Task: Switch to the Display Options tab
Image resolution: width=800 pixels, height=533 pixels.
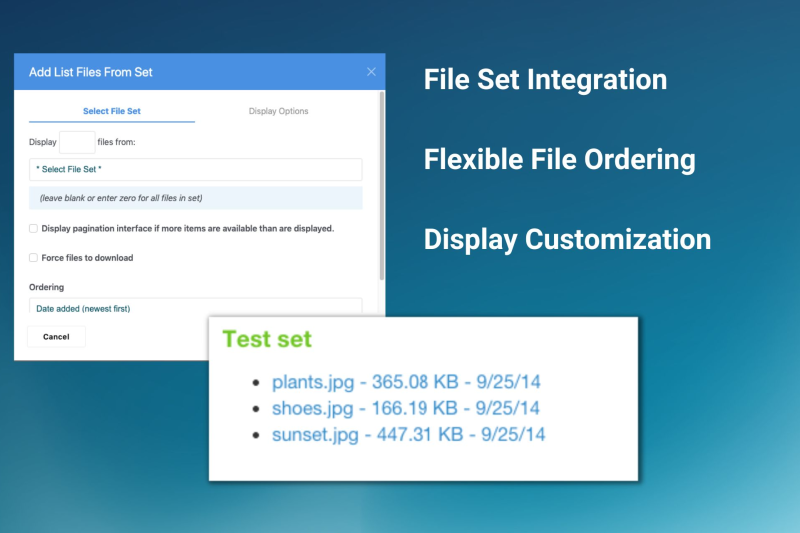Action: tap(279, 111)
